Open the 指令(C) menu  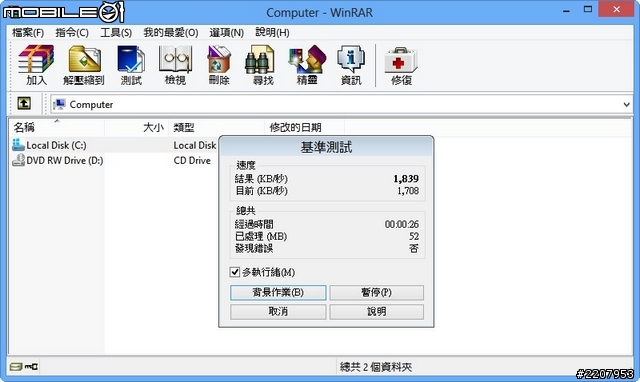click(72, 33)
